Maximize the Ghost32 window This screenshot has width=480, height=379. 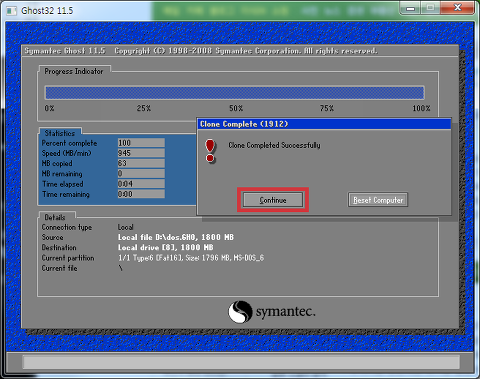430,8
